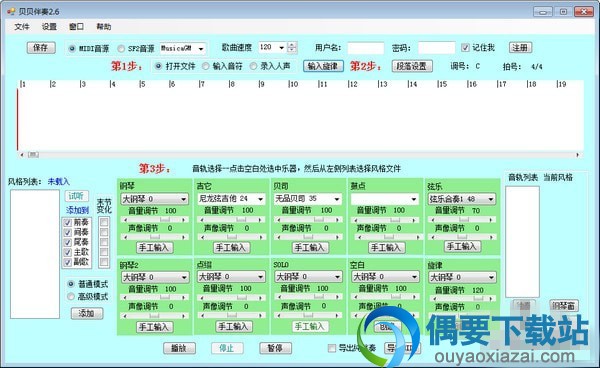Toggle the 尾奏 checkbox

[x=68, y=243]
